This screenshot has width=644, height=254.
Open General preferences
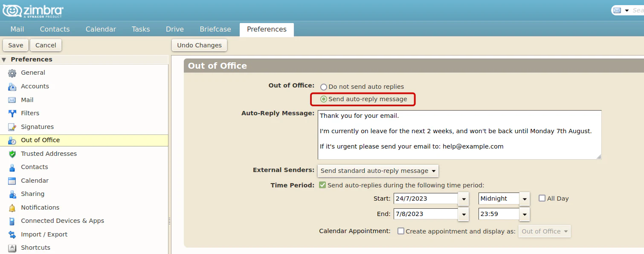point(84,73)
